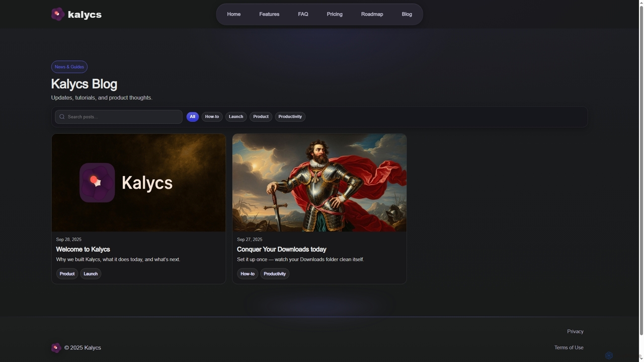644x362 pixels.
Task: Click the News & Guides badge
Action: point(69,67)
